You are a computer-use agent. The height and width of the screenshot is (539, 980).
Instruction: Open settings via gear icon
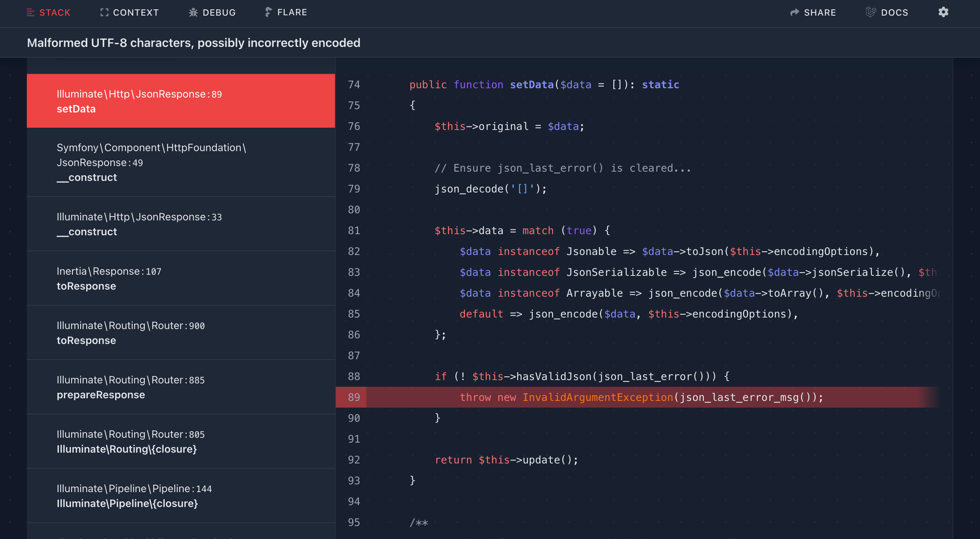(943, 12)
